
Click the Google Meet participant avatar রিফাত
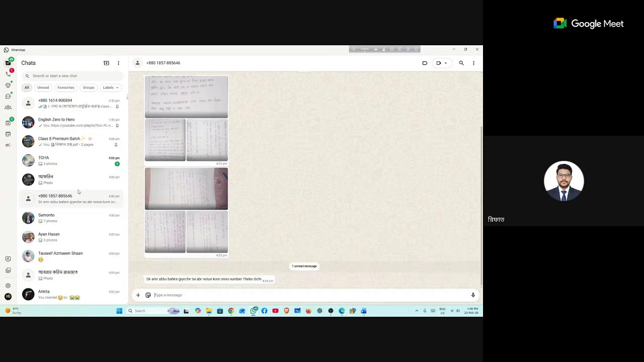(563, 181)
